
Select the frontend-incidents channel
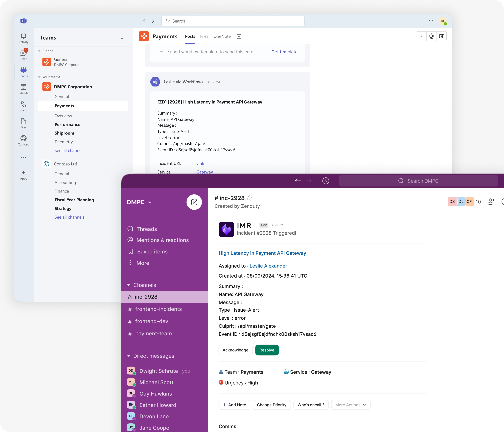pyautogui.click(x=158, y=309)
